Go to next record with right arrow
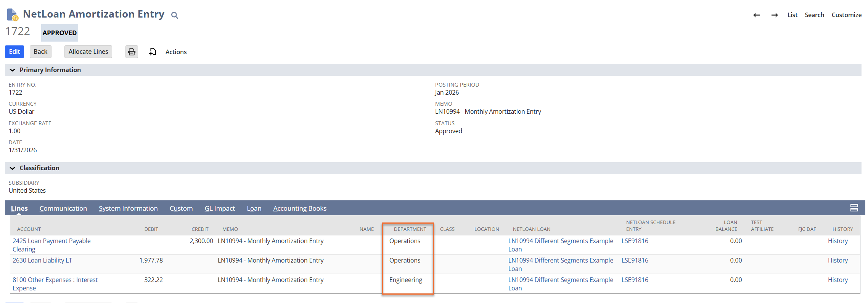The image size is (868, 303). 775,15
